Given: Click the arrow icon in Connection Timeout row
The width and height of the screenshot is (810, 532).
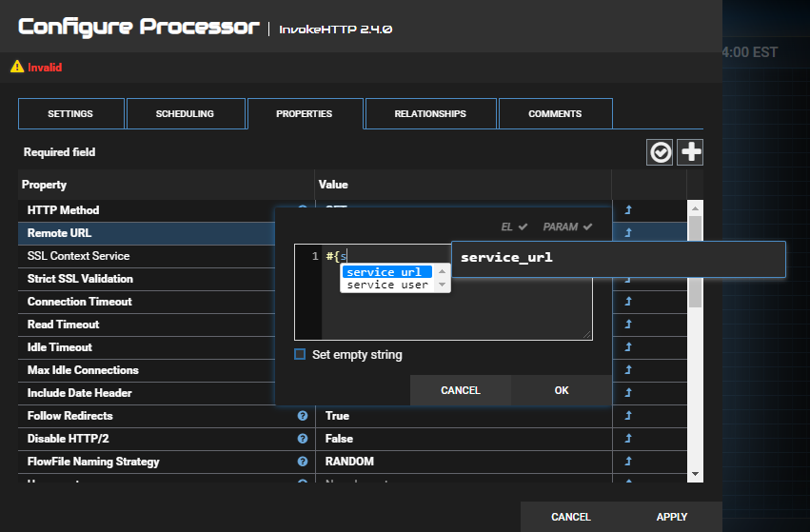Looking at the screenshot, I should (628, 301).
